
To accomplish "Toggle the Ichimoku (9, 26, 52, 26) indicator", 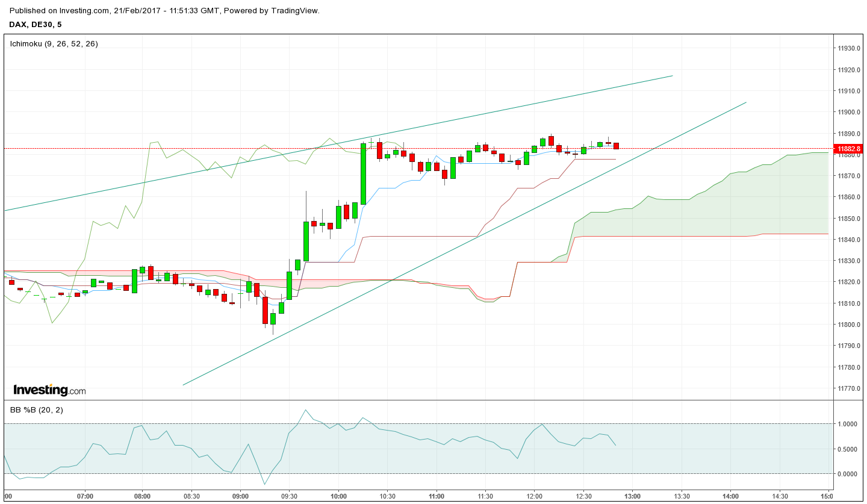I will pos(53,43).
